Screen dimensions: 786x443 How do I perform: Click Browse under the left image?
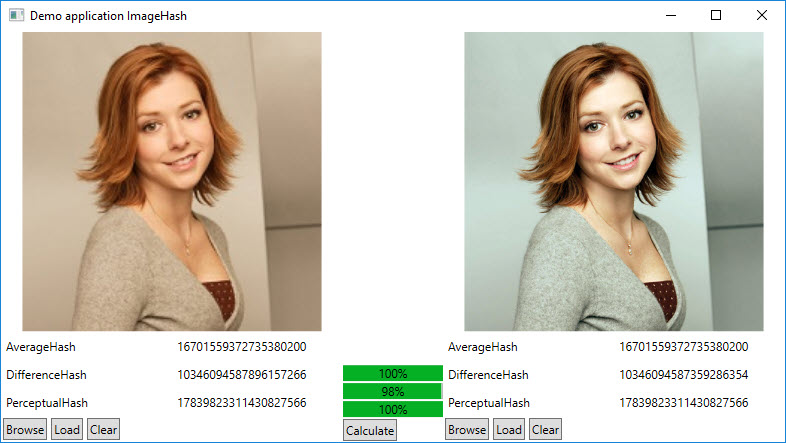25,430
